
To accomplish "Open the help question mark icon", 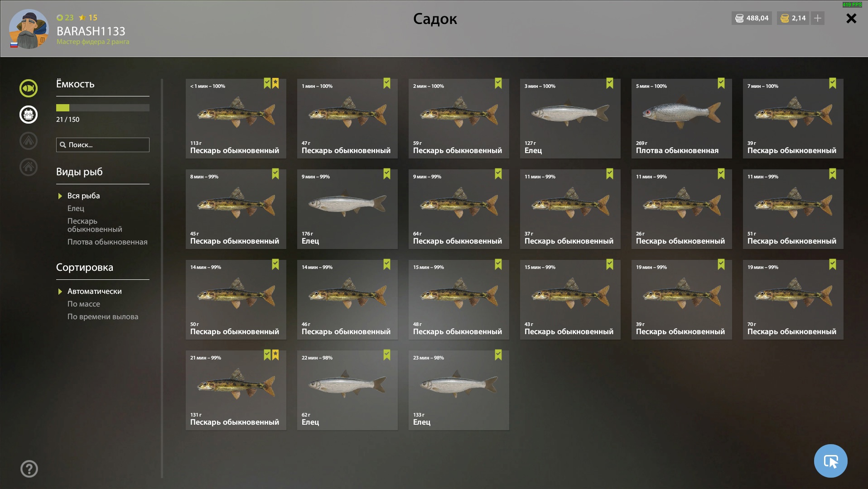I will (29, 469).
